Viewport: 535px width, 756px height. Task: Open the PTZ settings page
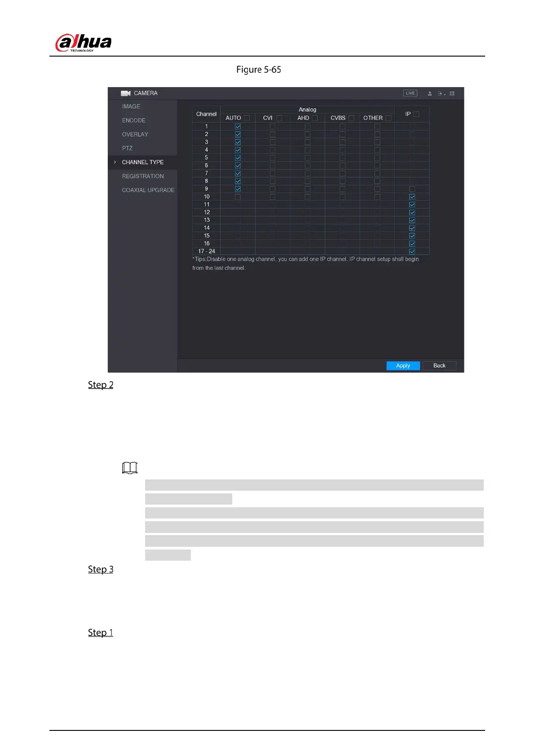point(127,148)
